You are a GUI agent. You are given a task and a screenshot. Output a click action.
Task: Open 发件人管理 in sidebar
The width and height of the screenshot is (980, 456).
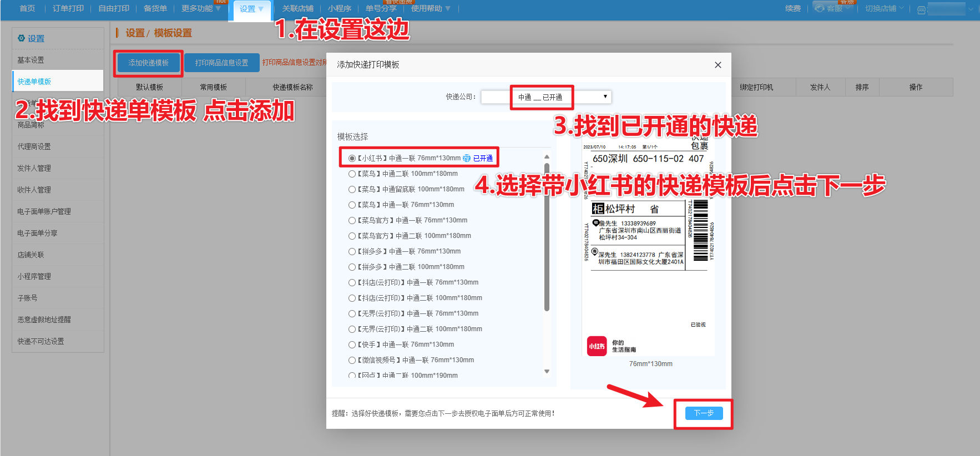[x=58, y=168]
